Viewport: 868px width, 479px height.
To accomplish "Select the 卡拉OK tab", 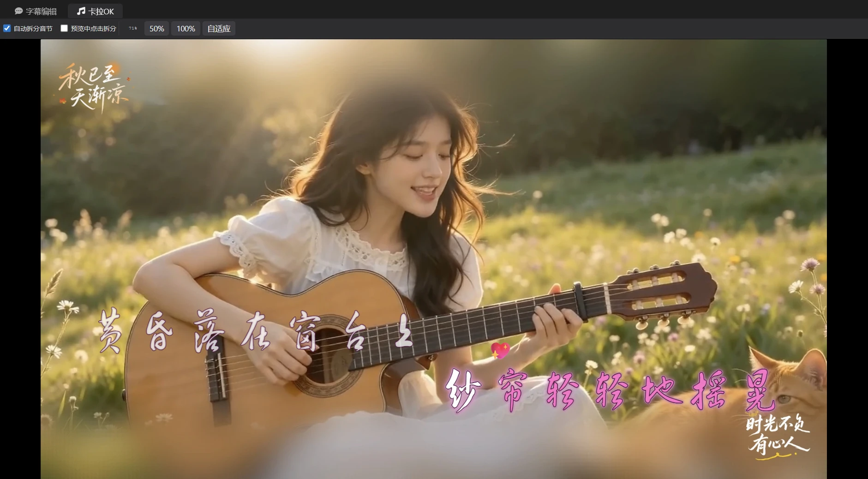I will click(x=96, y=11).
